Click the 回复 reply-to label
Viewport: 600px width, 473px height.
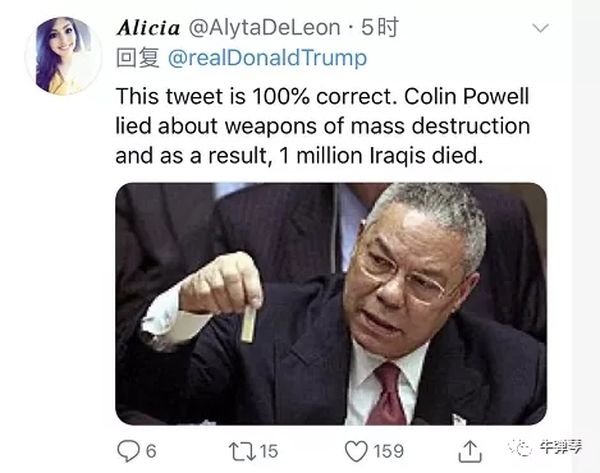coord(138,58)
